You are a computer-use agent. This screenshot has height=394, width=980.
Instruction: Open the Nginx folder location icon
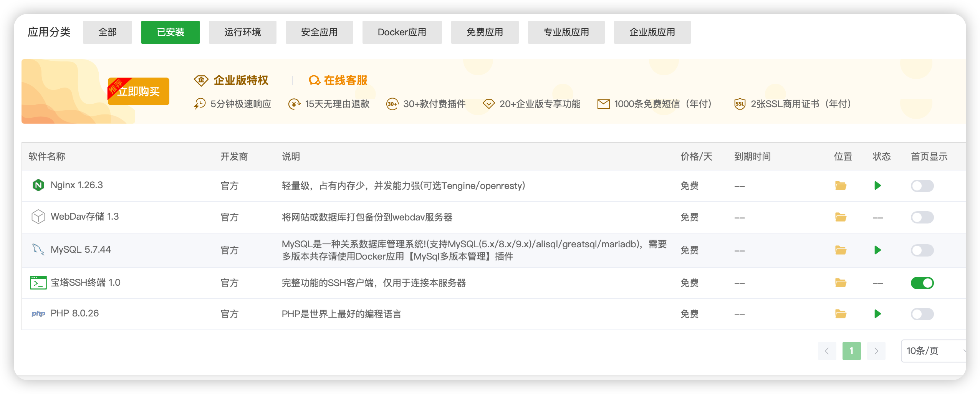coord(841,186)
